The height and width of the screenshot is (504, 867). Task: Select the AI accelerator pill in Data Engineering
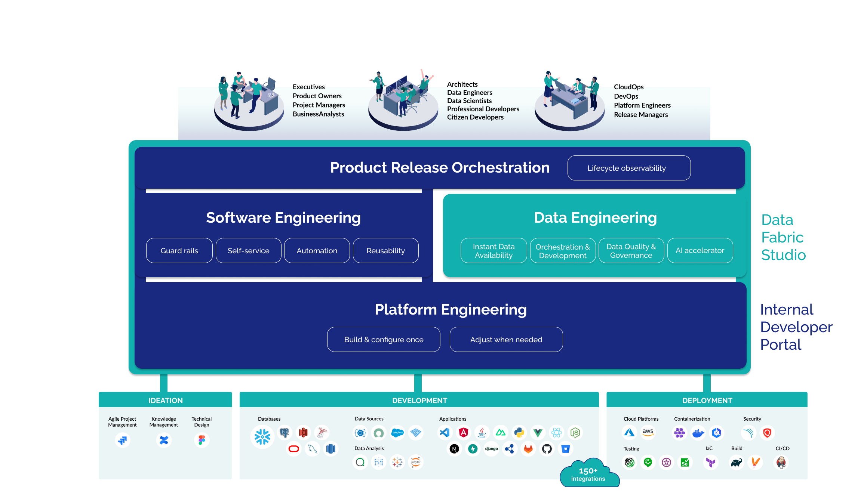coord(700,250)
